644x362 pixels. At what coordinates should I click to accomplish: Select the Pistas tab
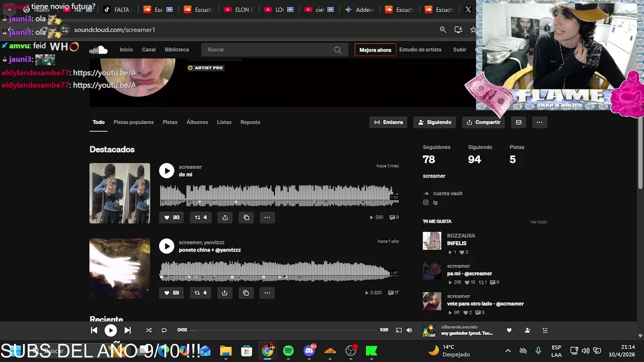[170, 122]
